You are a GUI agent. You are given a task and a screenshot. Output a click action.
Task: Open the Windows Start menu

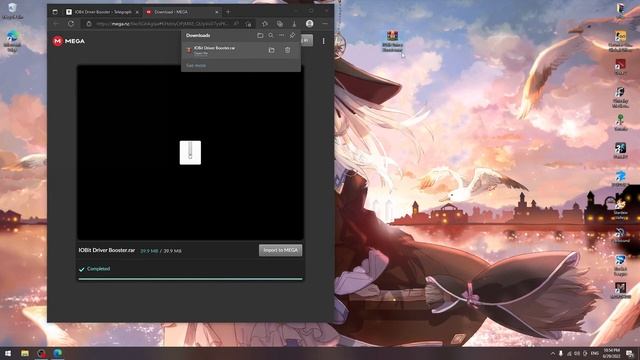[8, 353]
